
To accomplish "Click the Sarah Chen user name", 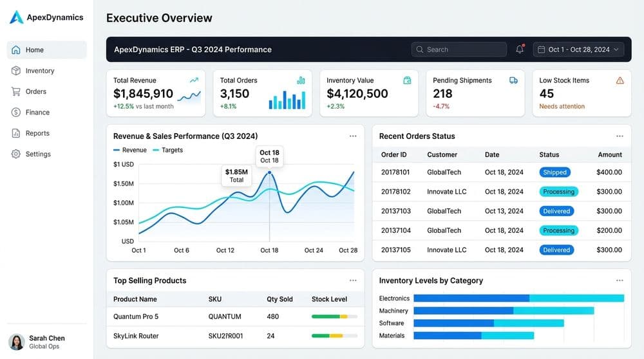I will coord(47,338).
